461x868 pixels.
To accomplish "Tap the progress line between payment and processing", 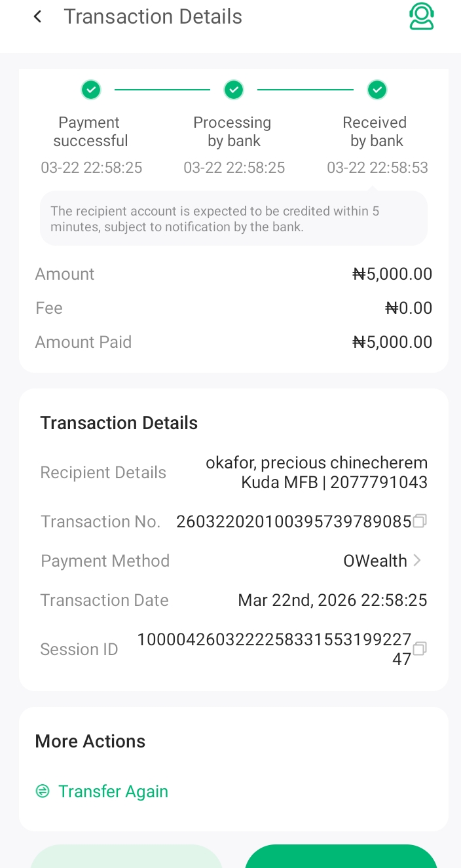I will tap(162, 90).
